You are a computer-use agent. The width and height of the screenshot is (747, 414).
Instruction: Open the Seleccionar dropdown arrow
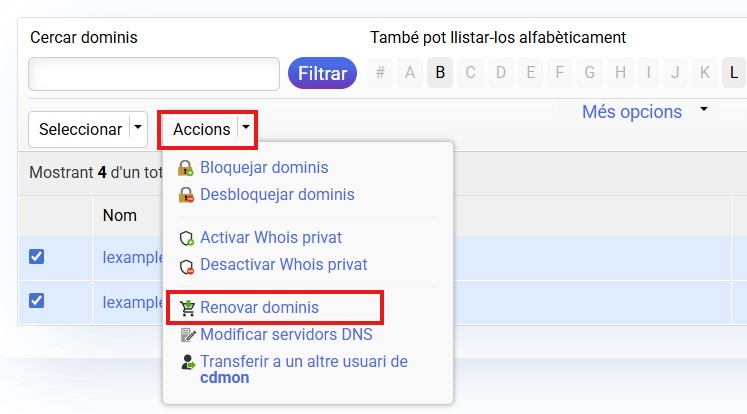tap(138, 129)
